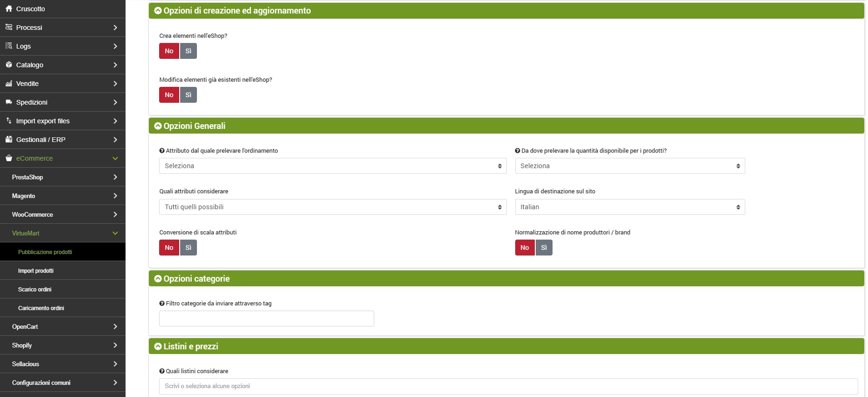This screenshot has width=868, height=397.
Task: Switch Normalizzazione di nome produttori to Sì
Action: click(x=544, y=248)
